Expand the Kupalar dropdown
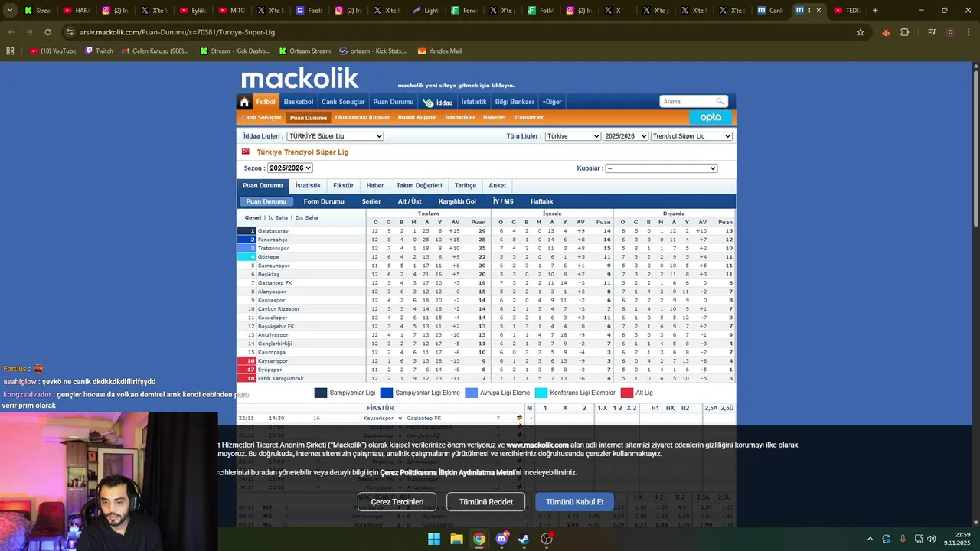The image size is (980, 551). click(661, 168)
